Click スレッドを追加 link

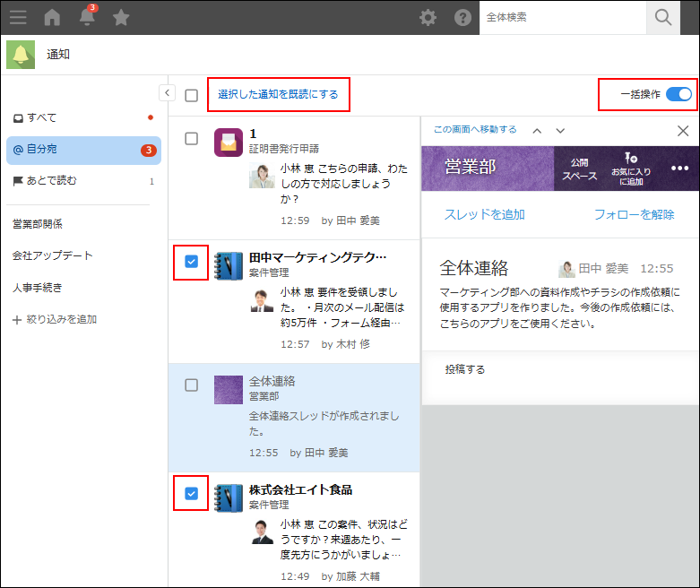(484, 215)
